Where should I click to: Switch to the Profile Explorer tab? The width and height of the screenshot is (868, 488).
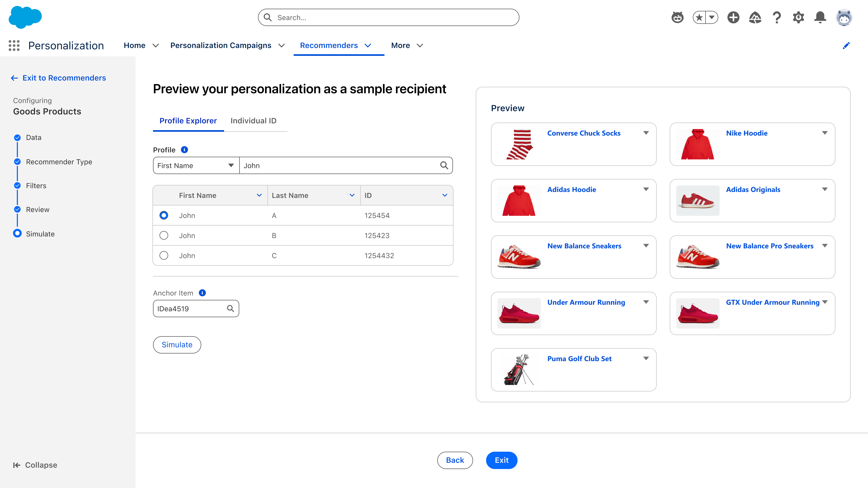pos(188,121)
